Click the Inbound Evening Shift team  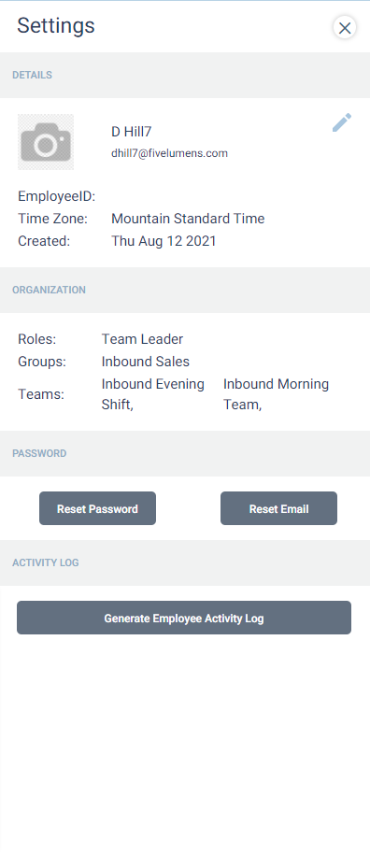(x=153, y=394)
